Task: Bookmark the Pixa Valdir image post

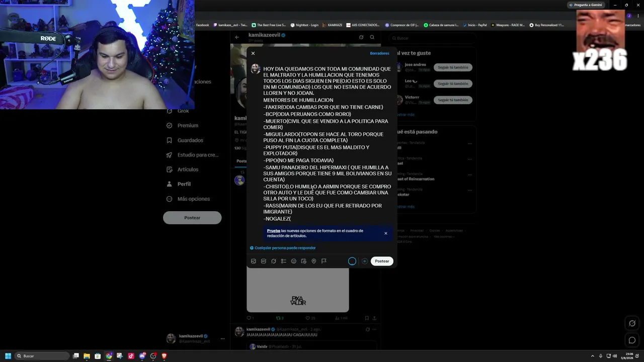Action: point(366,318)
